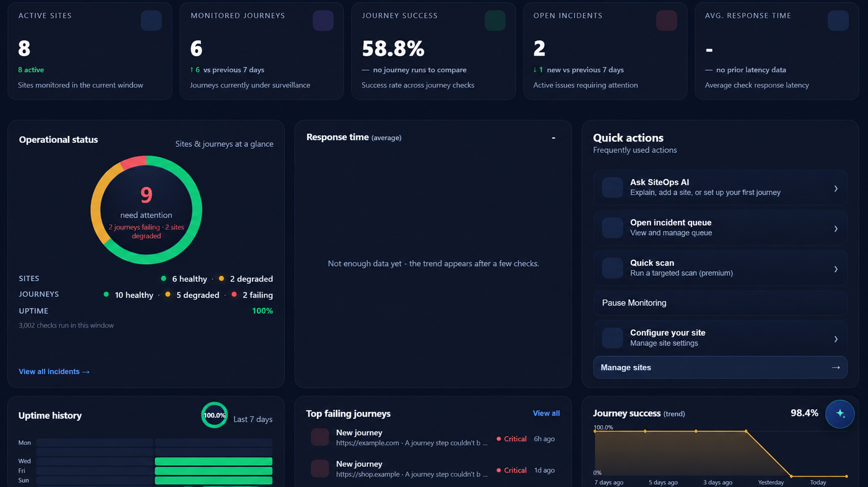
Task: Click the 3 days ago axis label
Action: (717, 482)
